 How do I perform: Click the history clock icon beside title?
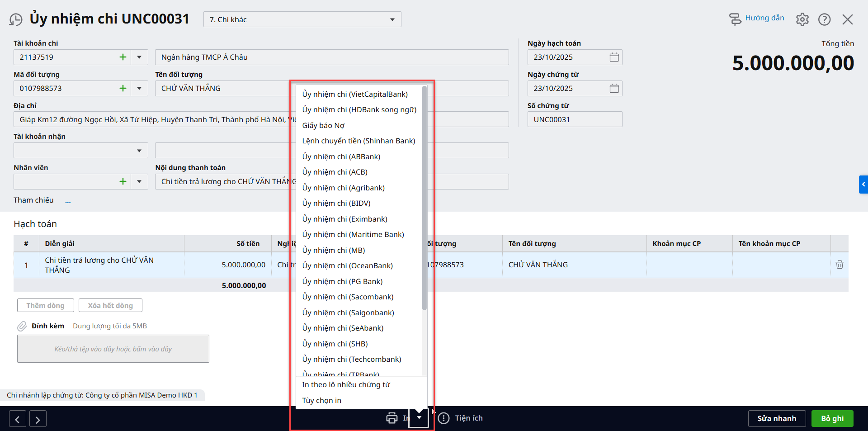(16, 19)
